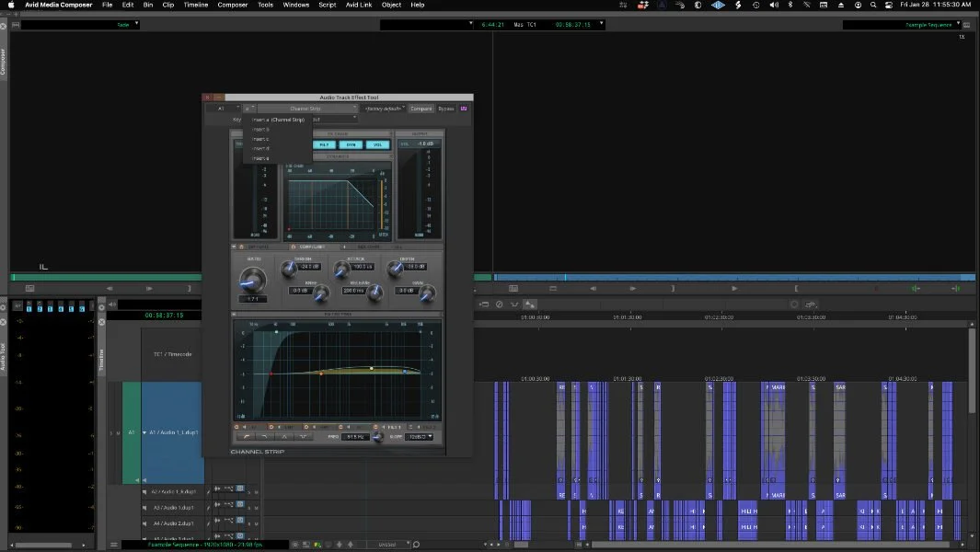Select the high-pass filter shape icon
The image size is (980, 552).
coord(247,437)
